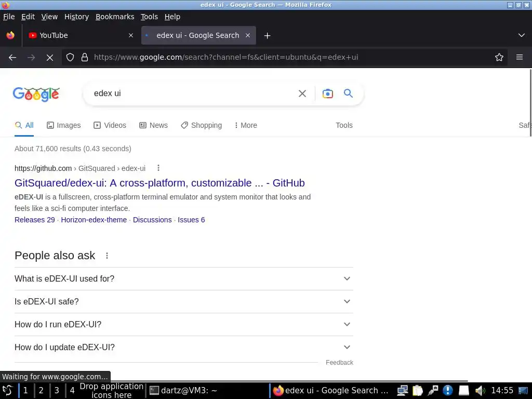Expand 'How do I update eDEX-UI?'

pyautogui.click(x=184, y=348)
